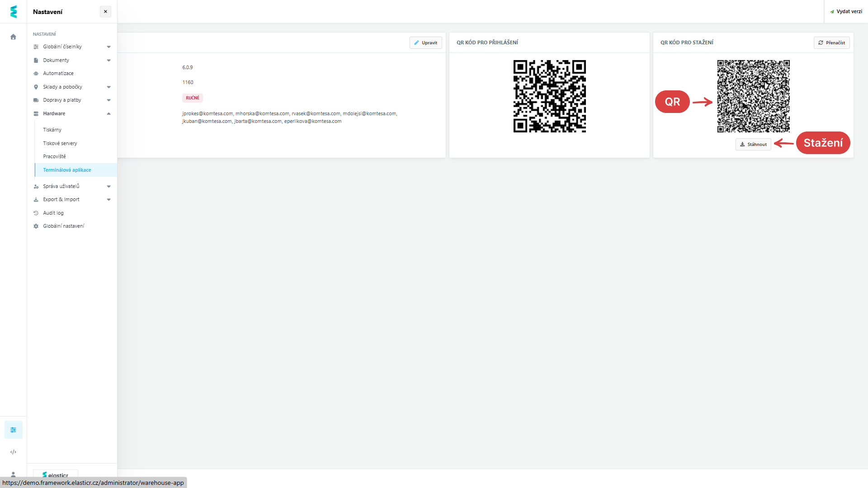
Task: Click the home icon in left rail
Action: tap(13, 37)
